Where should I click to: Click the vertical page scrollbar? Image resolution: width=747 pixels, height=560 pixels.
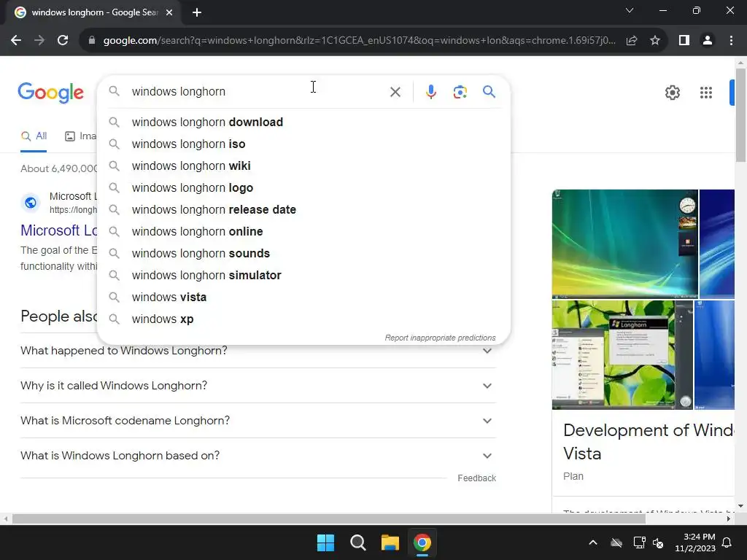pyautogui.click(x=740, y=115)
